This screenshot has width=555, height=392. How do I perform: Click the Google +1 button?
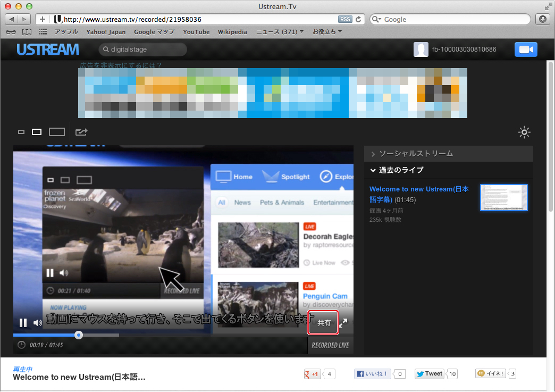(x=312, y=374)
